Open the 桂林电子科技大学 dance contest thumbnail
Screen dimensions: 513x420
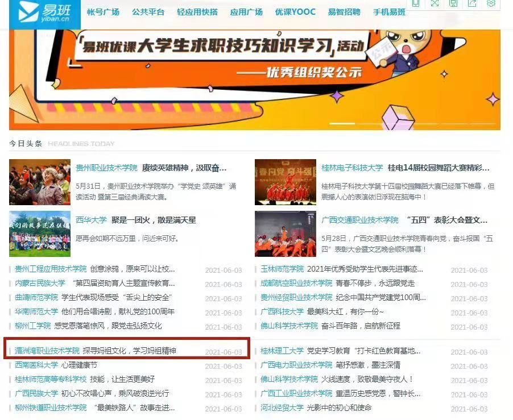(x=286, y=182)
